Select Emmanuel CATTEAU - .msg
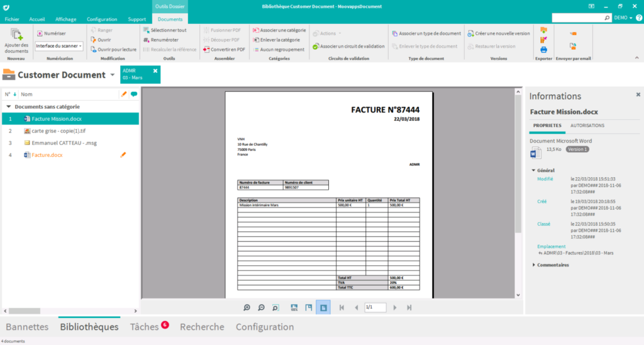 pyautogui.click(x=70, y=143)
